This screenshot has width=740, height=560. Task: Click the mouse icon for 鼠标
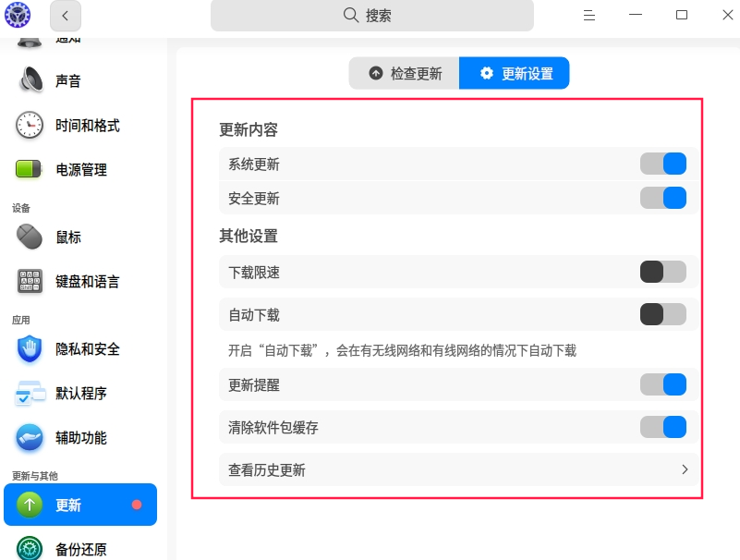(30, 237)
